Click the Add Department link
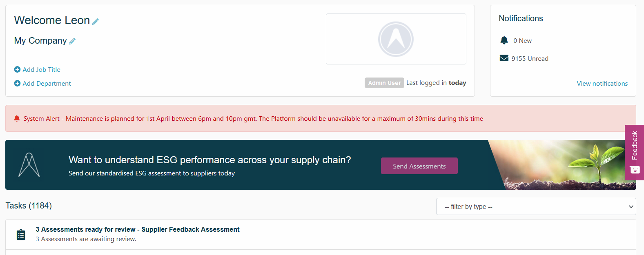Image resolution: width=644 pixels, height=255 pixels. [47, 84]
